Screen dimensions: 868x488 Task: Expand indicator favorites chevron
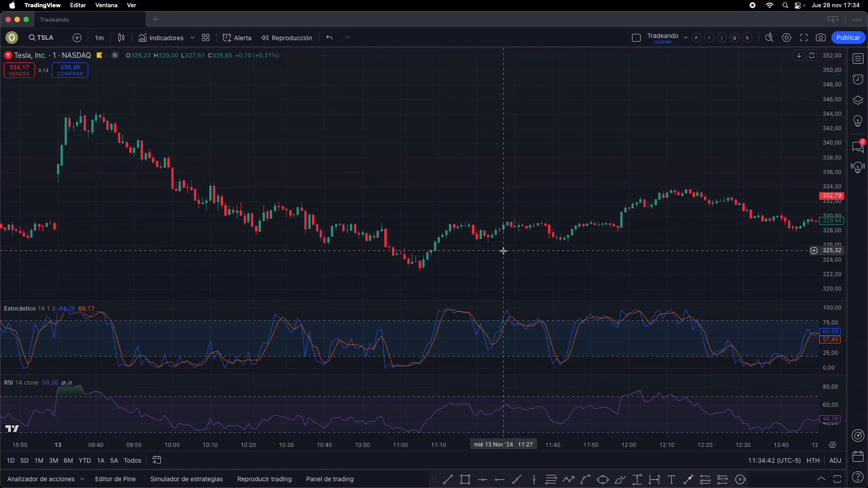tap(193, 38)
